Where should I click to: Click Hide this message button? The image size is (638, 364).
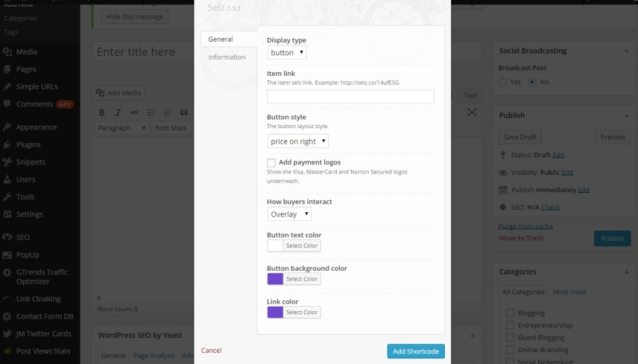[135, 17]
